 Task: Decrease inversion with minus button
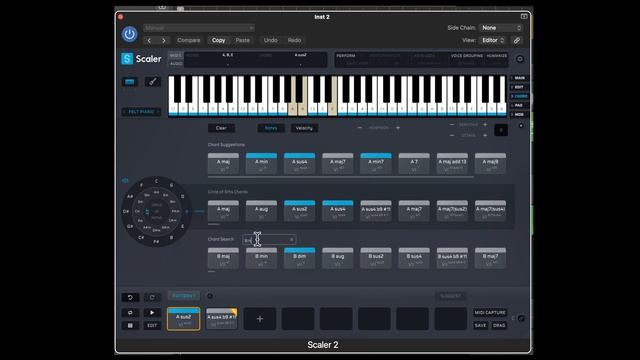tap(360, 128)
